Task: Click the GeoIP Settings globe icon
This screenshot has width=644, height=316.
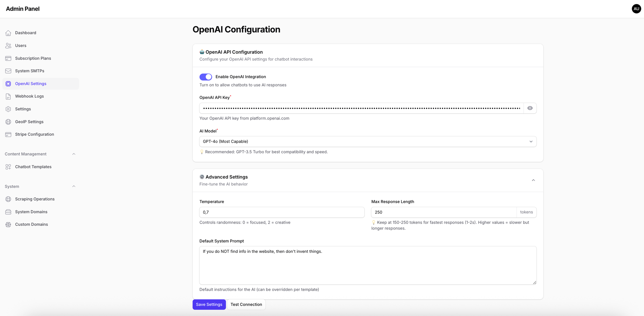Action: click(8, 122)
